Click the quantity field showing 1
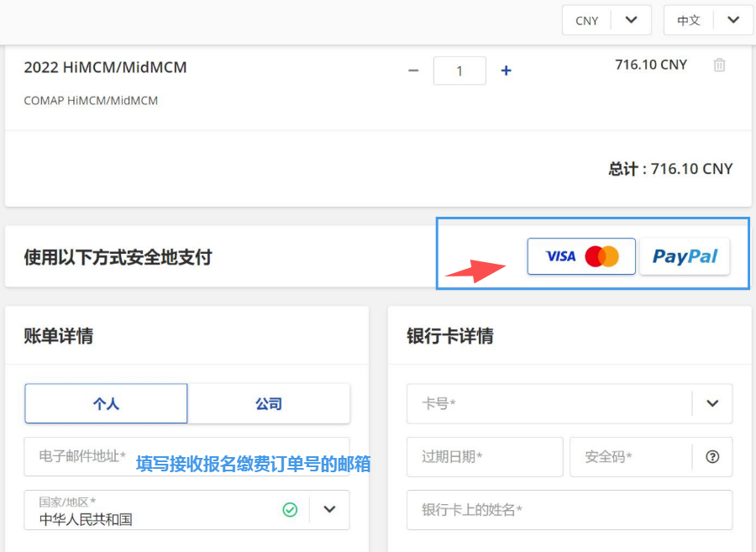Image resolution: width=756 pixels, height=552 pixels. click(459, 71)
